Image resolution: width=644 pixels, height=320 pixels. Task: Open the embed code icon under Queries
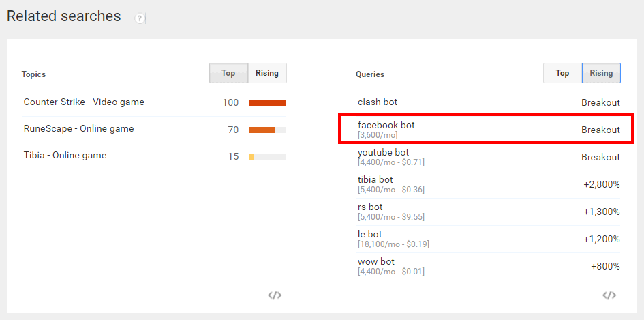tap(609, 295)
